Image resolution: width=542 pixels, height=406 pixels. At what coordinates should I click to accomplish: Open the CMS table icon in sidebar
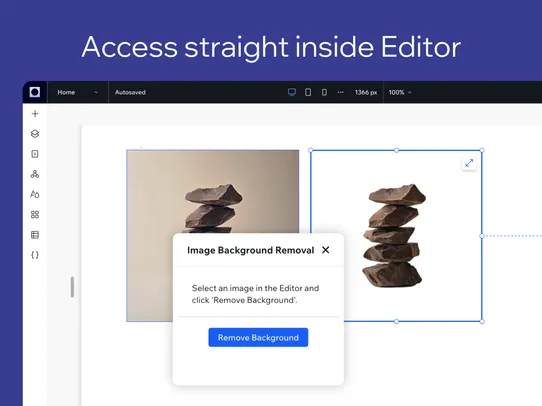[x=35, y=235]
